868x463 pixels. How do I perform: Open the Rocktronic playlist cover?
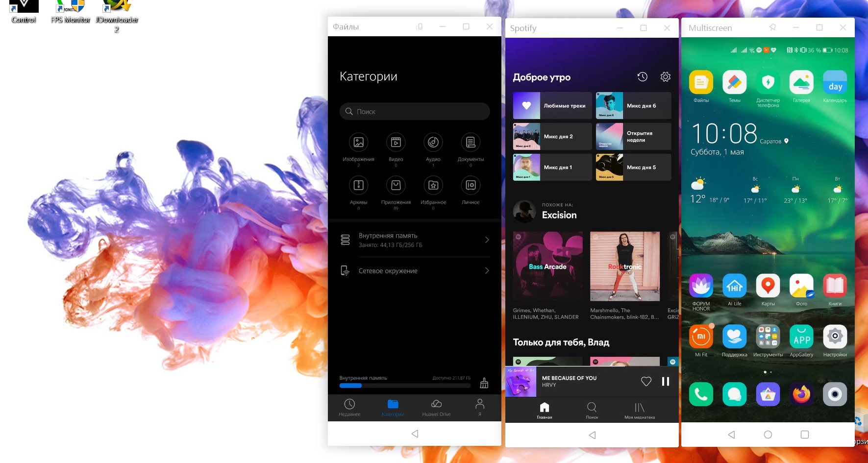(625, 267)
